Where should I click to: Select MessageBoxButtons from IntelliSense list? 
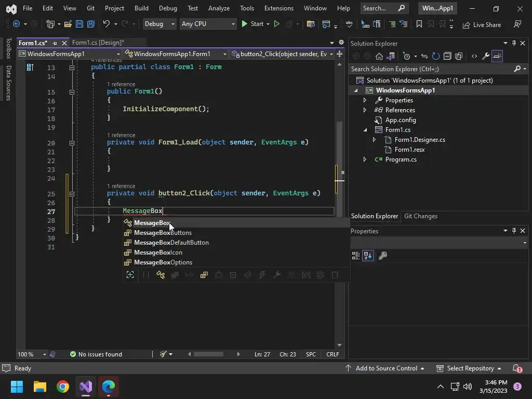point(236,233)
